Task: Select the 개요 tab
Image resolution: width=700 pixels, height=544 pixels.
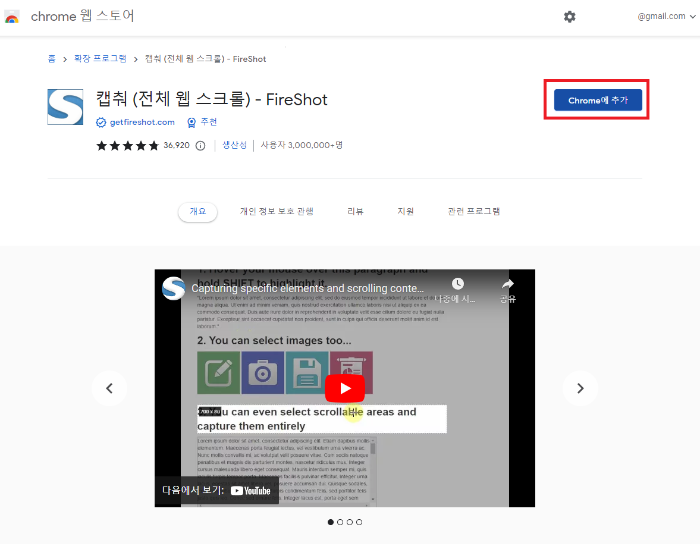Action: coord(197,212)
